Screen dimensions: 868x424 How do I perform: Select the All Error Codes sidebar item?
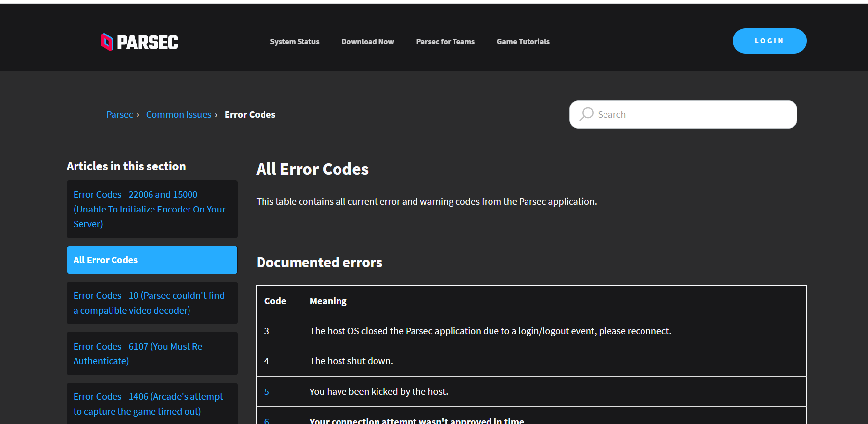152,260
